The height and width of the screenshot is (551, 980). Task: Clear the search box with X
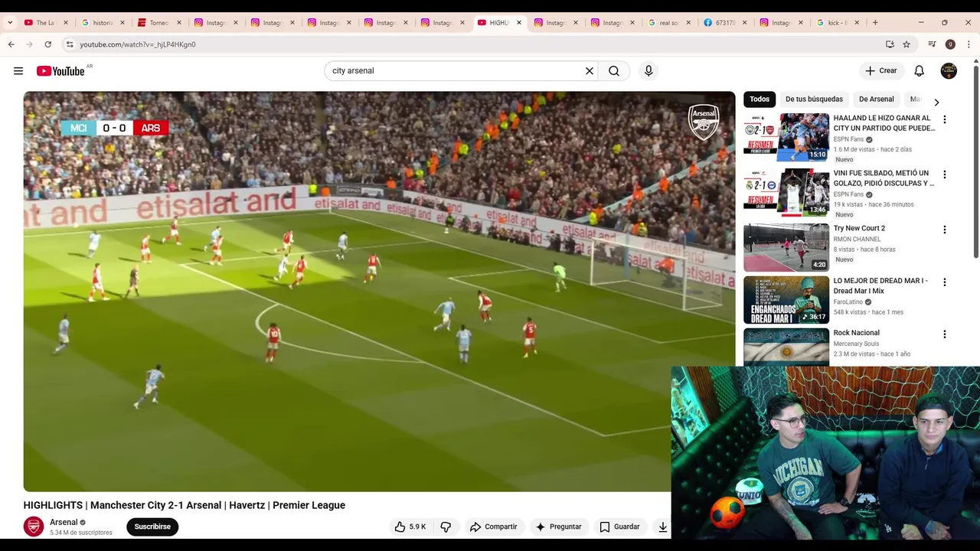coord(590,71)
